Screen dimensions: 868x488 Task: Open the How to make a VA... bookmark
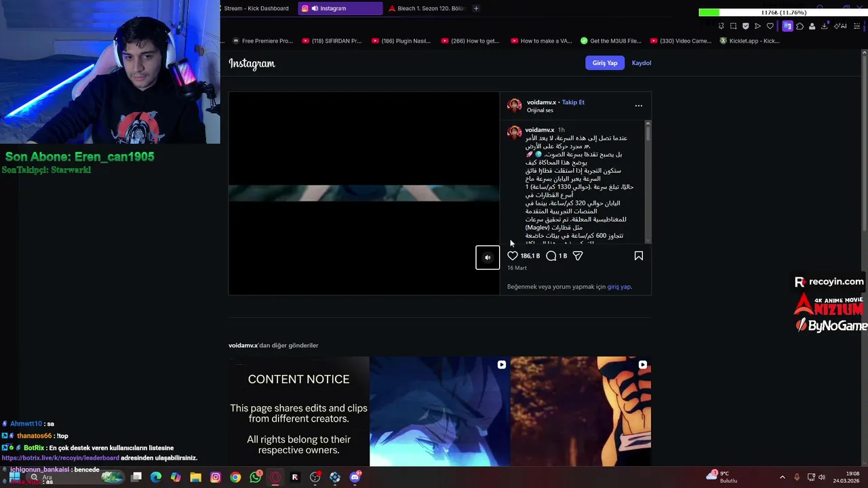coord(541,41)
